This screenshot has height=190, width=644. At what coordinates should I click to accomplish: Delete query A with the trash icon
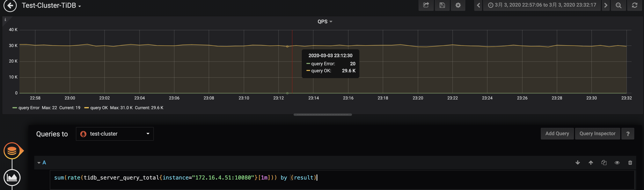(630, 163)
